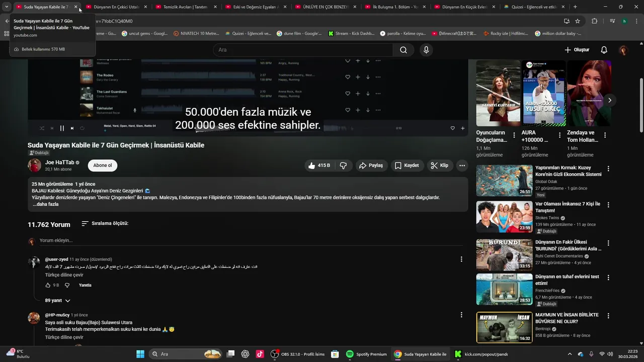Open tab search dropdown arrow
The height and width of the screenshot is (362, 644).
tap(7, 7)
